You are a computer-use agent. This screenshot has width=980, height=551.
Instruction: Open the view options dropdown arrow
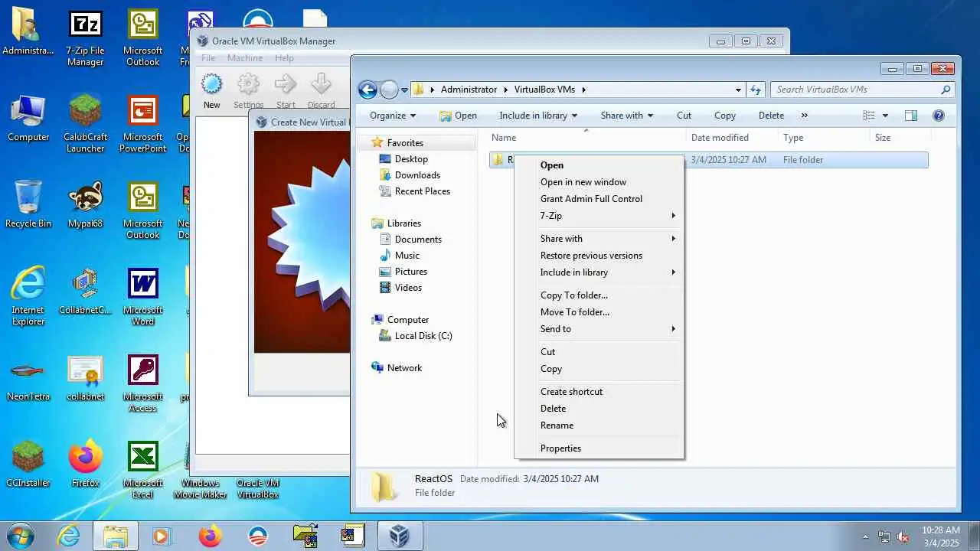tap(885, 116)
